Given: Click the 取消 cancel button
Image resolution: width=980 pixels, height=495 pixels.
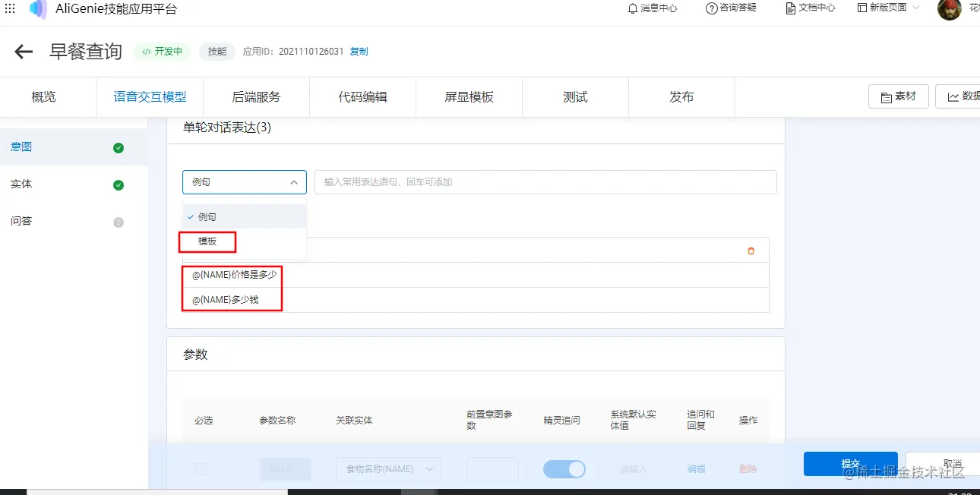Looking at the screenshot, I should (x=943, y=464).
